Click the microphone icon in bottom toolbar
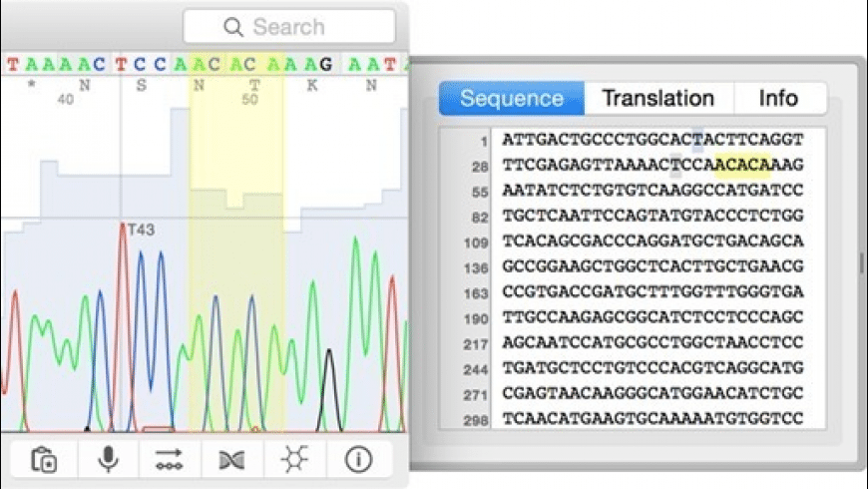Image resolution: width=868 pixels, height=489 pixels. point(108,459)
